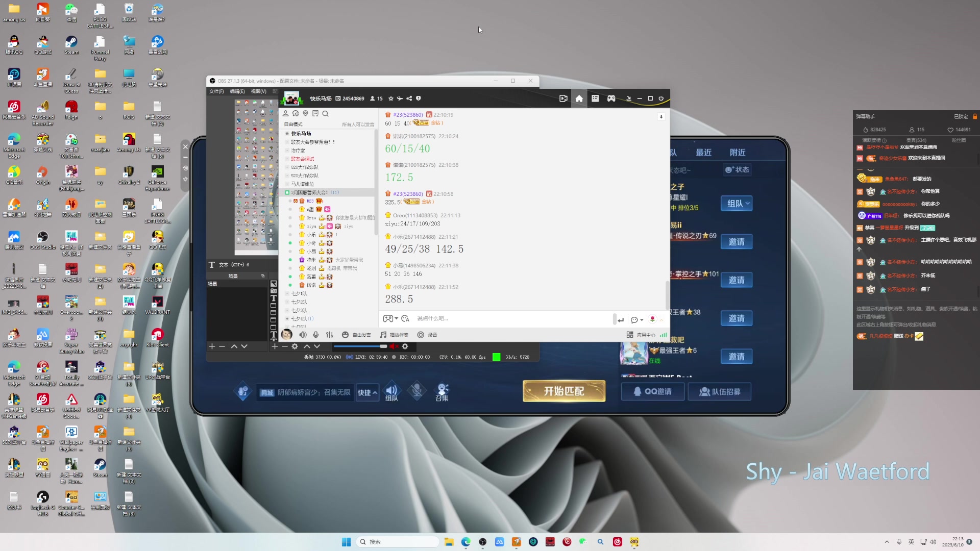Open File Explorer from the taskbar

[449, 542]
